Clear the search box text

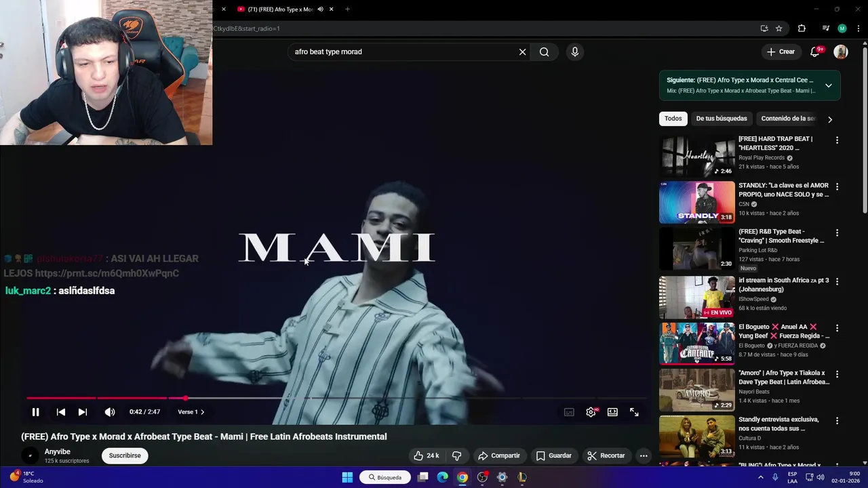(522, 52)
